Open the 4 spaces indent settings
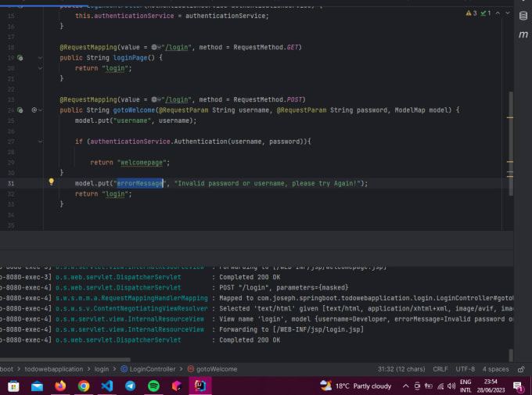 (496, 369)
